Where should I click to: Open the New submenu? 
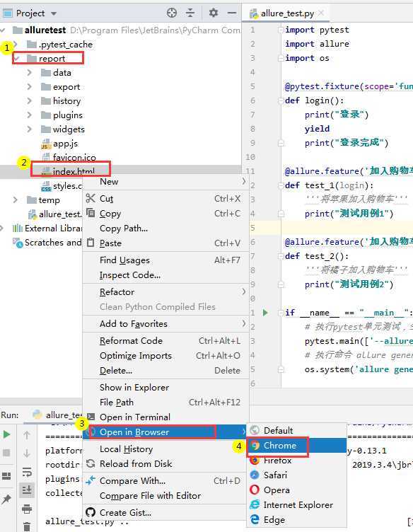point(165,182)
